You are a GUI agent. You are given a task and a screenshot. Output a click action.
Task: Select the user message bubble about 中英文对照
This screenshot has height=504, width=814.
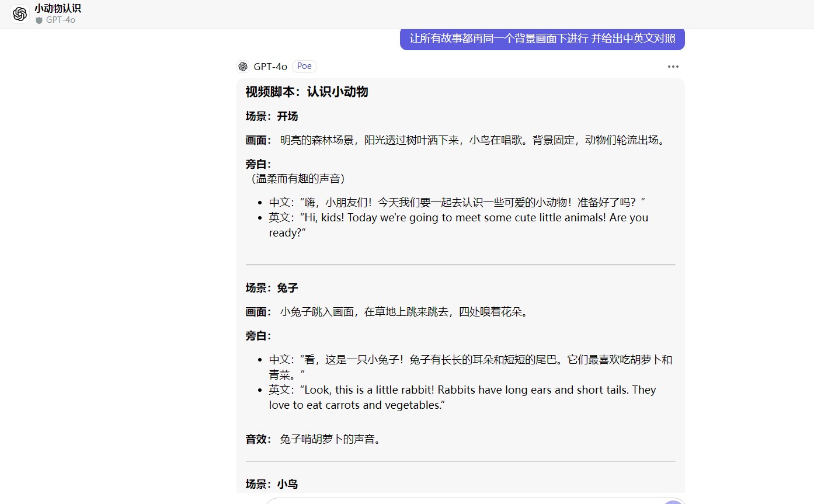(x=542, y=39)
